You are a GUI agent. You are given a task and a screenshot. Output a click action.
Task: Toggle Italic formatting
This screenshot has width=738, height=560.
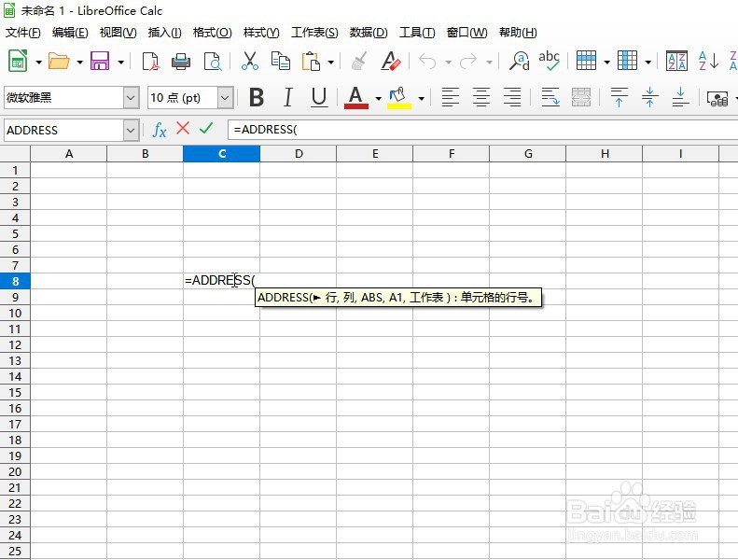[287, 98]
